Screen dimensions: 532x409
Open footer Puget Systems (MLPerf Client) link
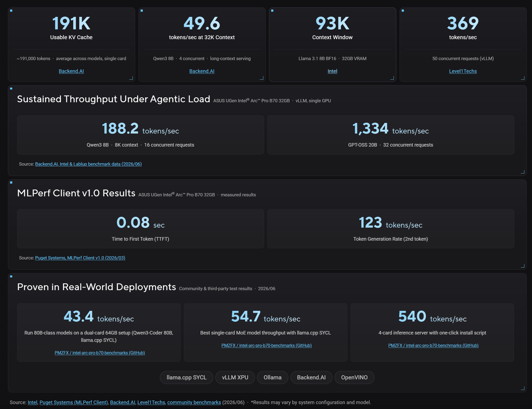(74, 402)
